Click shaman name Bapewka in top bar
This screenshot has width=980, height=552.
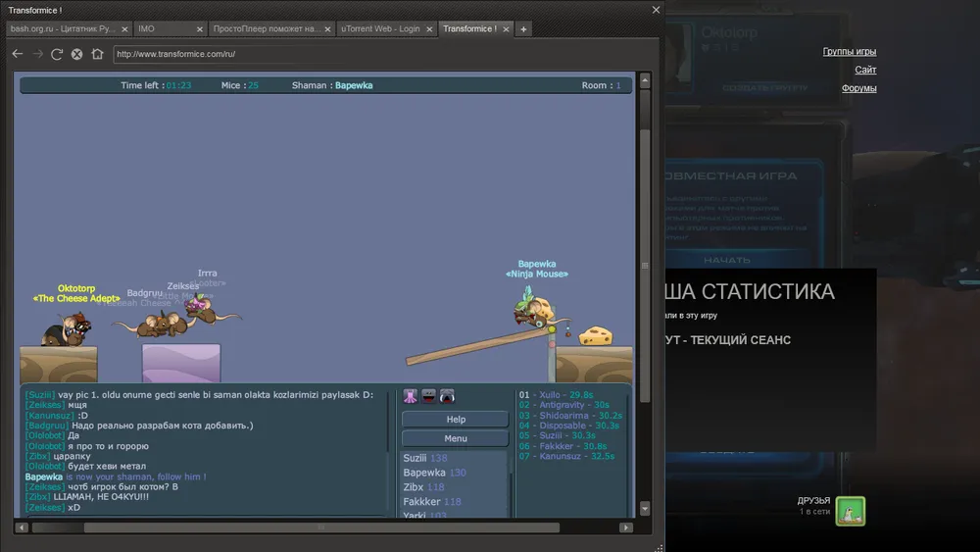point(354,85)
